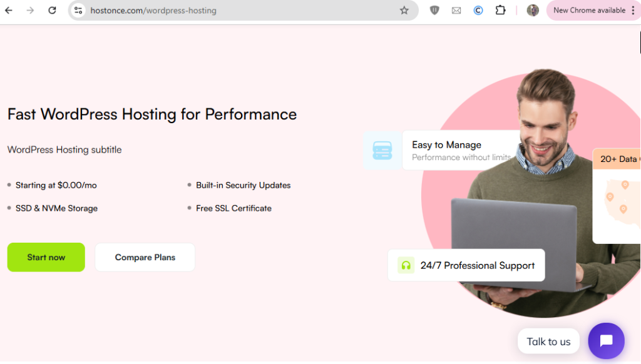
Task: Open the Extensions puzzle piece menu
Action: (500, 11)
